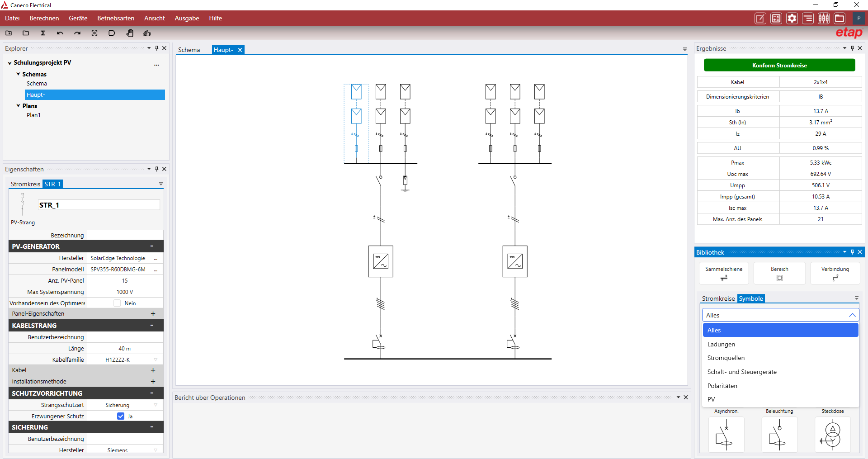
Task: Switch to the Schema tab
Action: [189, 50]
